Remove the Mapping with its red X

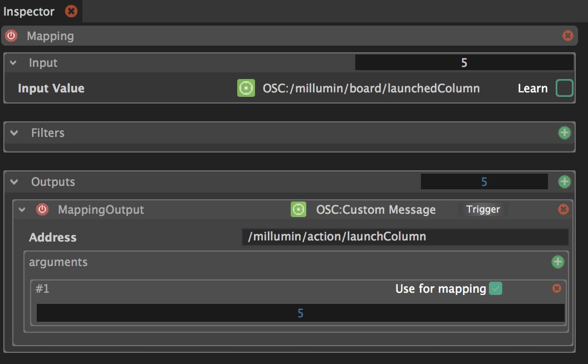point(567,36)
